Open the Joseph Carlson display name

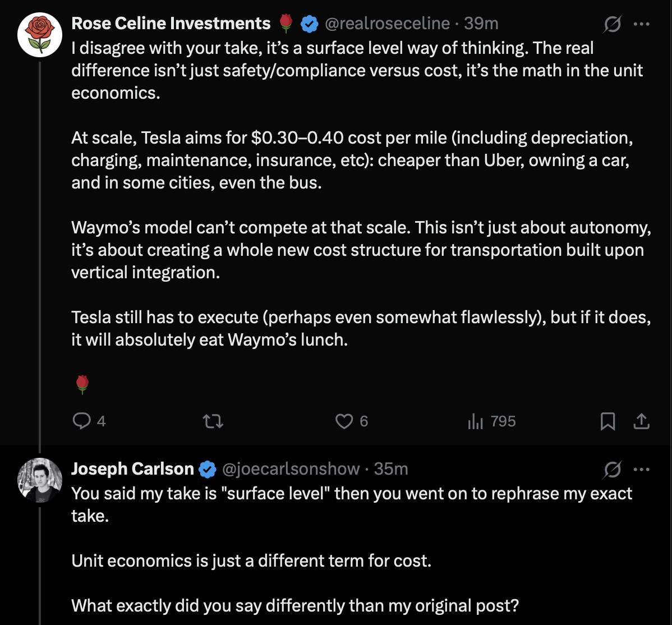tap(132, 468)
